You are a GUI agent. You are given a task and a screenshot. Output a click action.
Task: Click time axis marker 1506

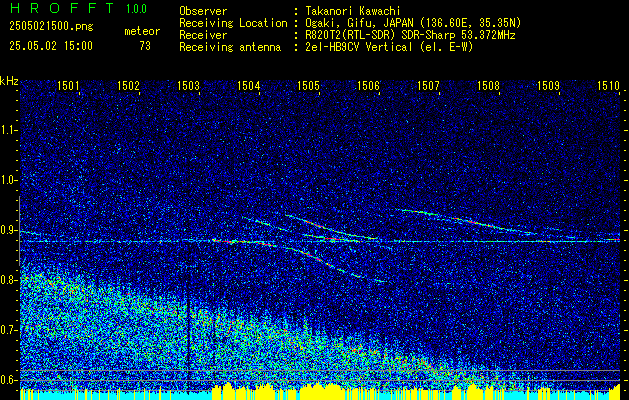click(368, 85)
